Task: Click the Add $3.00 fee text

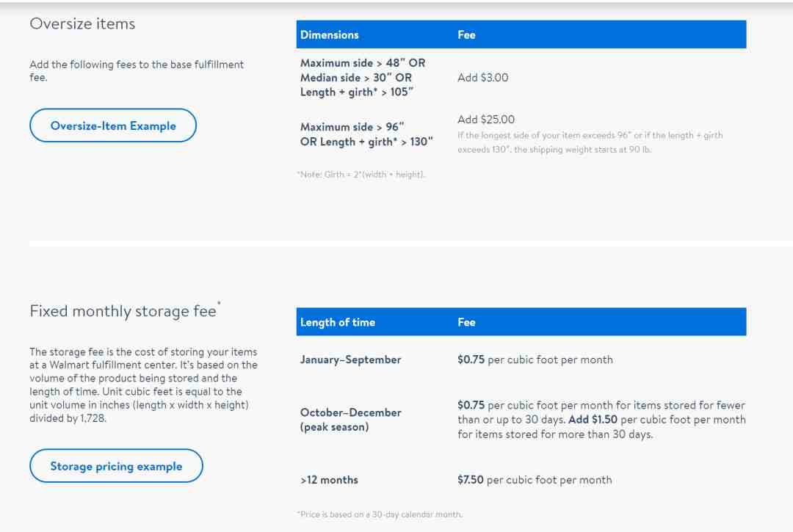Action: point(482,77)
